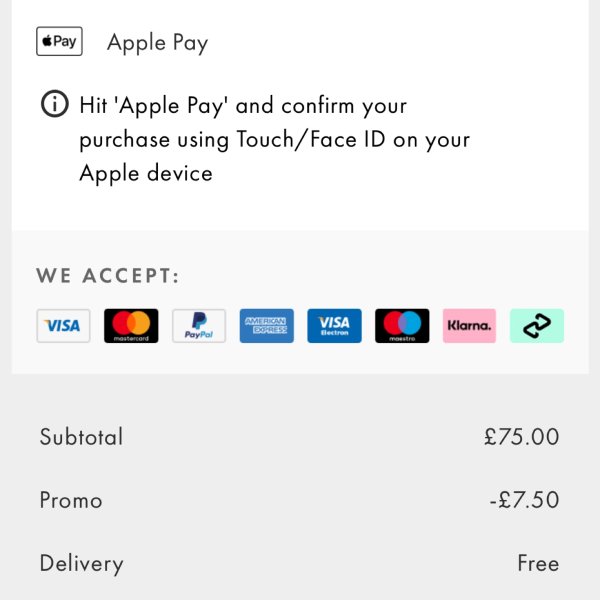
Task: Click the Maestro card logo
Action: pyautogui.click(x=402, y=326)
